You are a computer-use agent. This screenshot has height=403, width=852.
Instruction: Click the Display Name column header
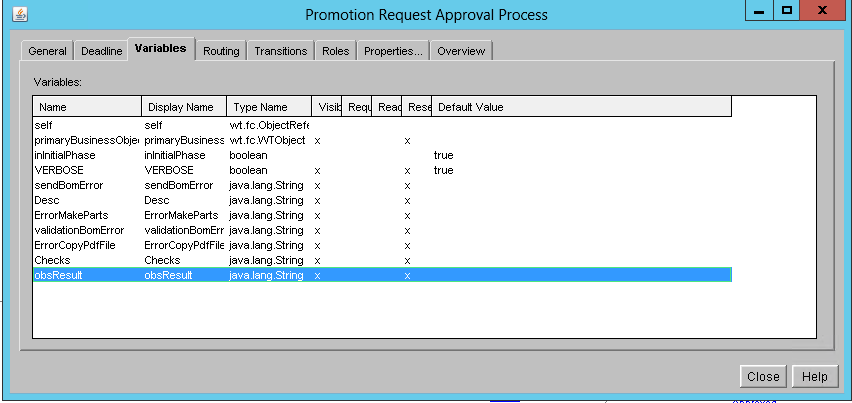(x=184, y=107)
